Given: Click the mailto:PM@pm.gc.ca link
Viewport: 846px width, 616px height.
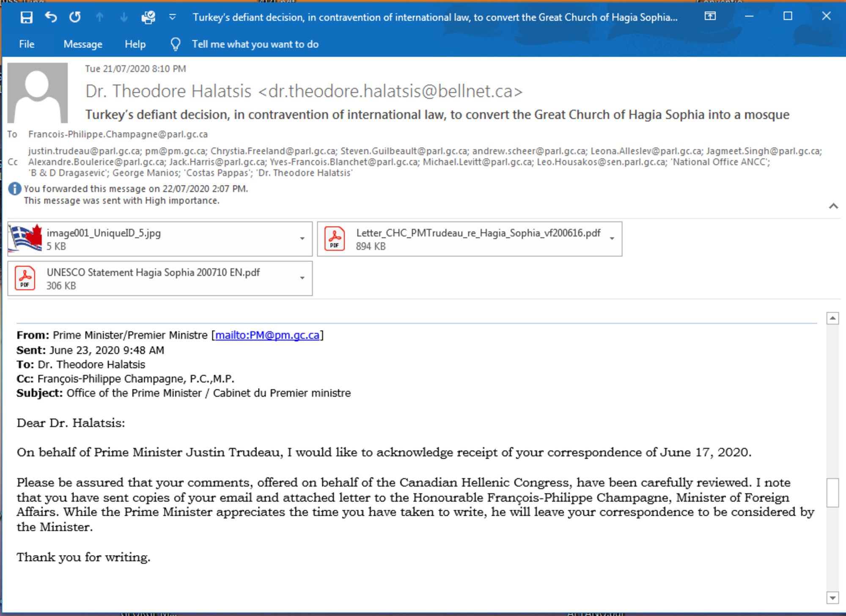Looking at the screenshot, I should 267,335.
